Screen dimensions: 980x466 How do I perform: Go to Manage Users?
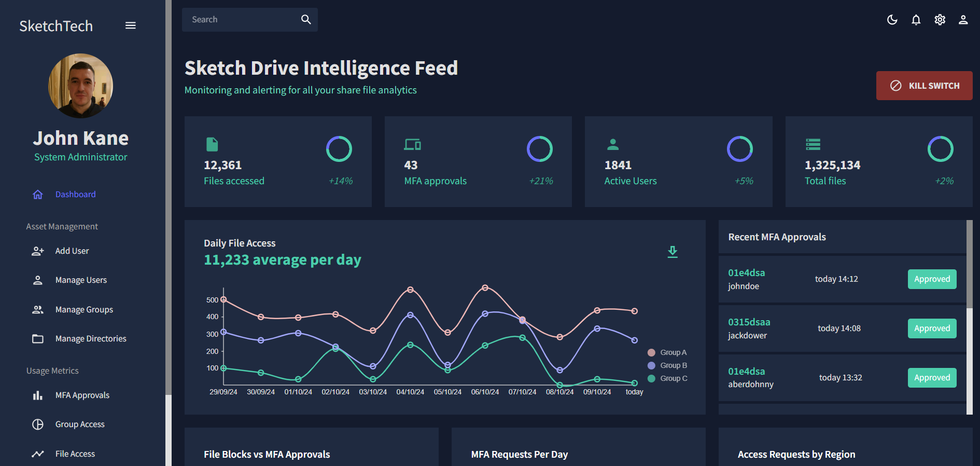tap(81, 280)
